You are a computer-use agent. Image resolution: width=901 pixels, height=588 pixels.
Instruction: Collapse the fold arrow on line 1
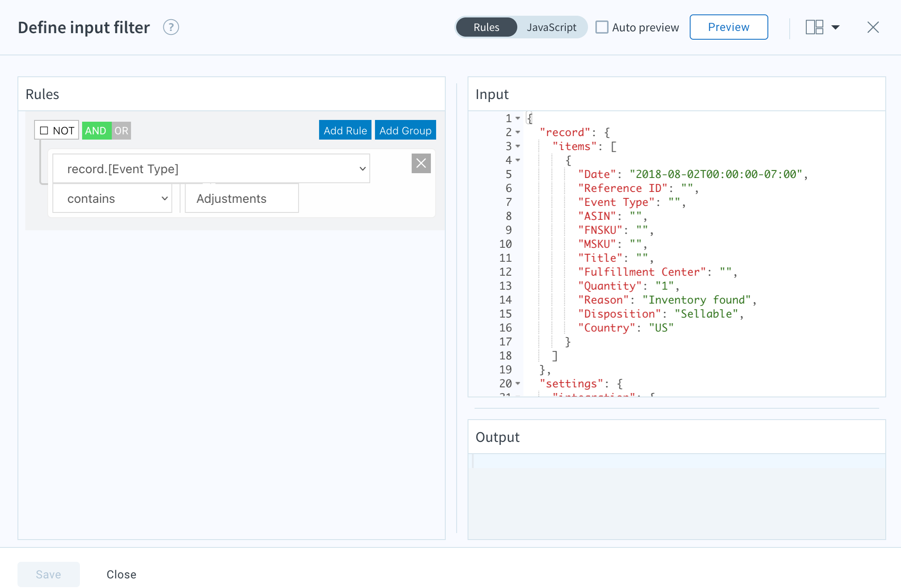click(518, 118)
